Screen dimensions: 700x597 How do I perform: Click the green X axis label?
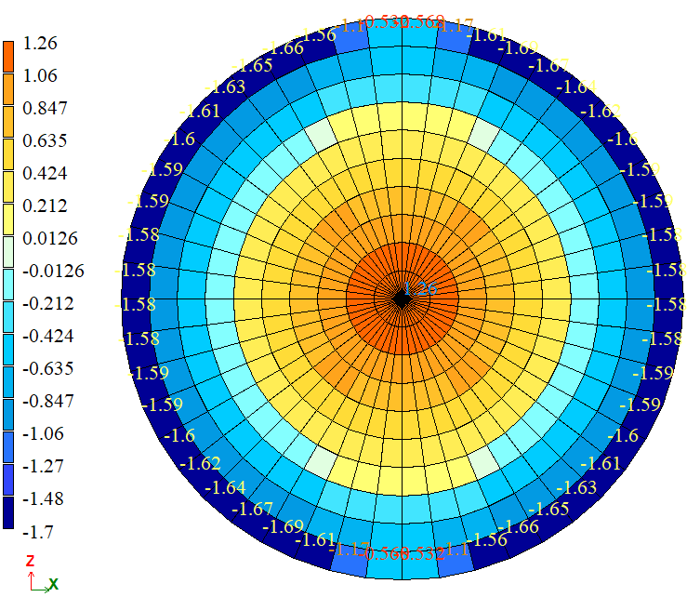click(54, 583)
